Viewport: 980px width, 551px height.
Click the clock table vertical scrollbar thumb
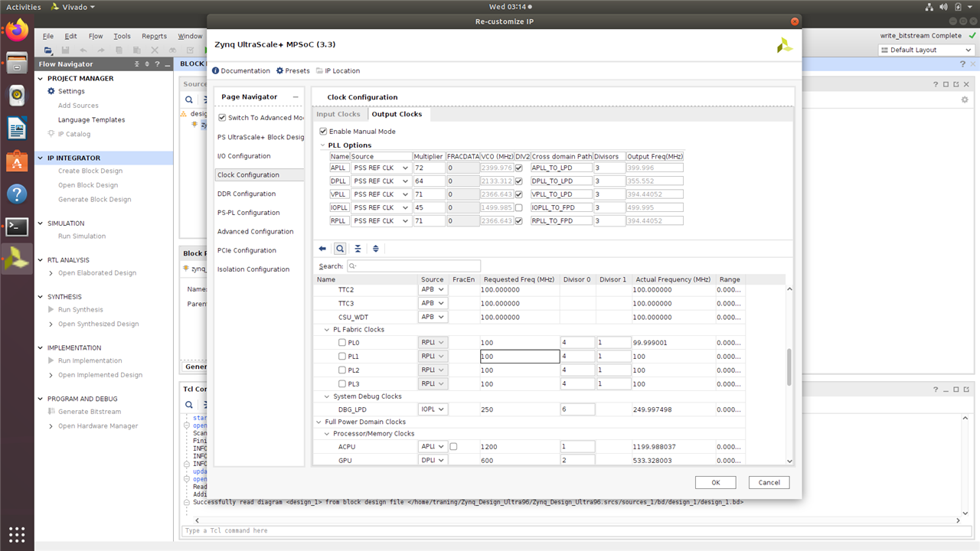790,367
